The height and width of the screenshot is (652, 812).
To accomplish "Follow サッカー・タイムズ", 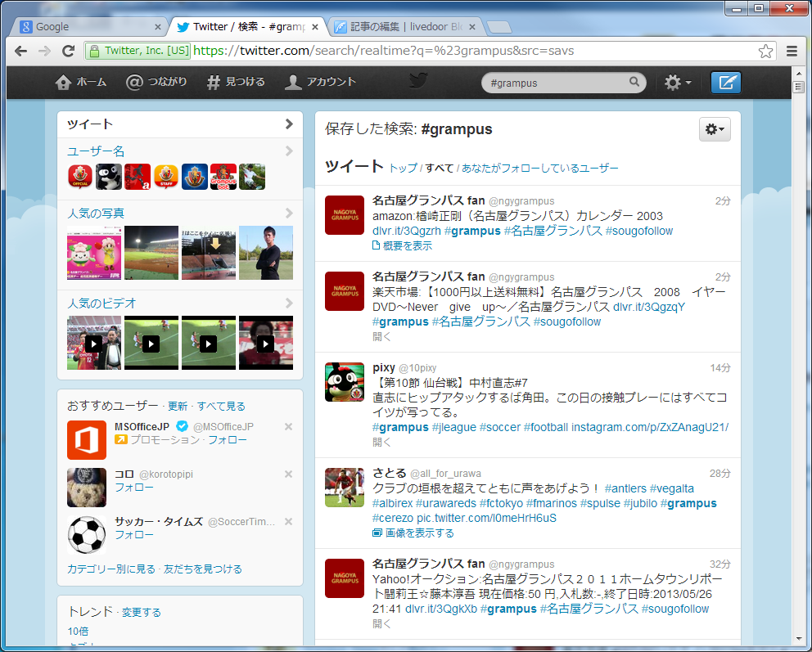I will pyautogui.click(x=134, y=535).
